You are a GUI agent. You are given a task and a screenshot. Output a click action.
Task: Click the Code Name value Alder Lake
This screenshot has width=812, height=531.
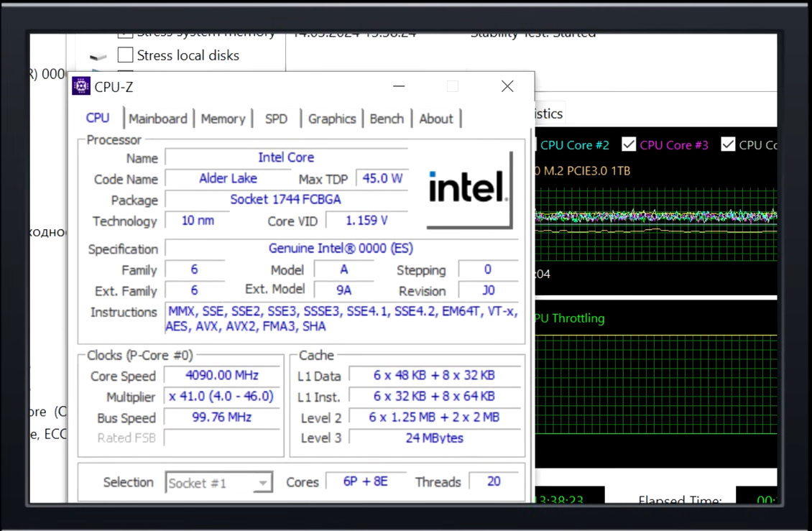pos(228,178)
